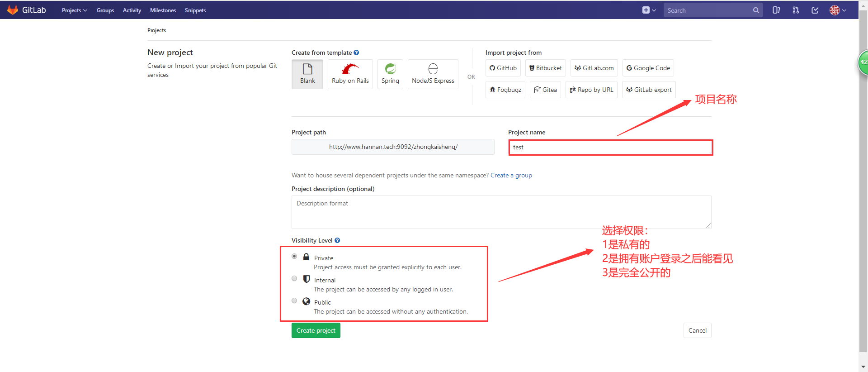Click the green Create project button

tap(316, 330)
